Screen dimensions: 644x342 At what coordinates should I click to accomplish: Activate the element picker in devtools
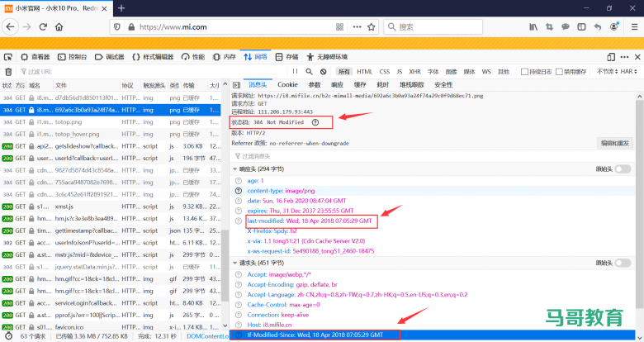(7, 57)
